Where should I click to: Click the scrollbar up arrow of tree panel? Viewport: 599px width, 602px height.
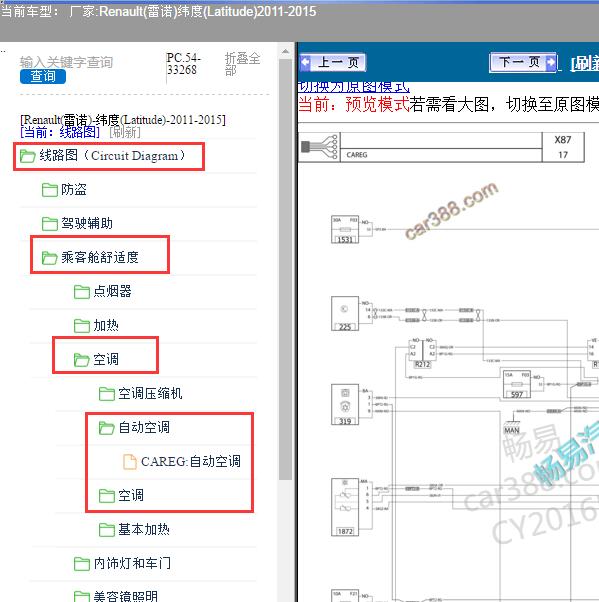click(285, 51)
